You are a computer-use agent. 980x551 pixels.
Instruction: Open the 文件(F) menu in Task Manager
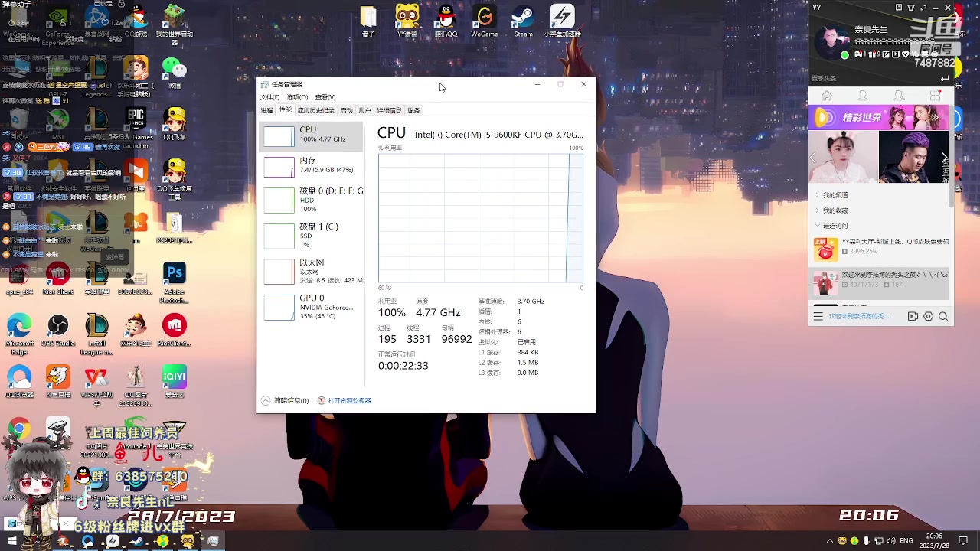pos(269,97)
